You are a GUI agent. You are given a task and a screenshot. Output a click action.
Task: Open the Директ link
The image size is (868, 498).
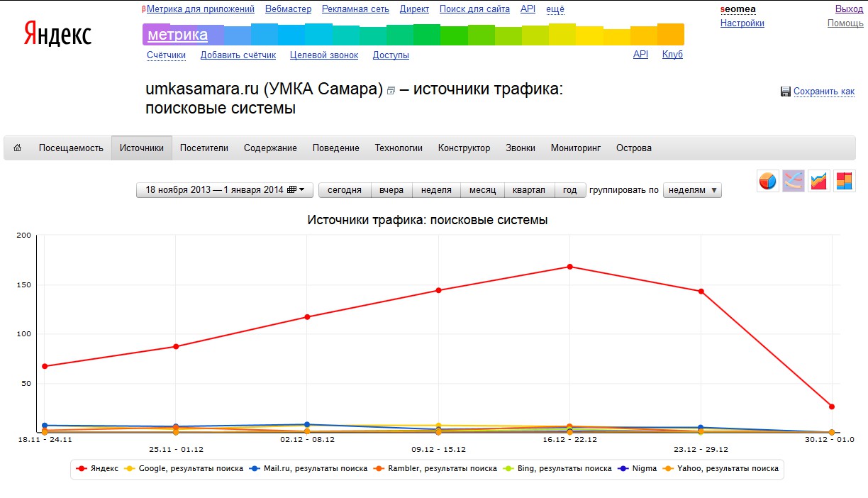pyautogui.click(x=414, y=9)
